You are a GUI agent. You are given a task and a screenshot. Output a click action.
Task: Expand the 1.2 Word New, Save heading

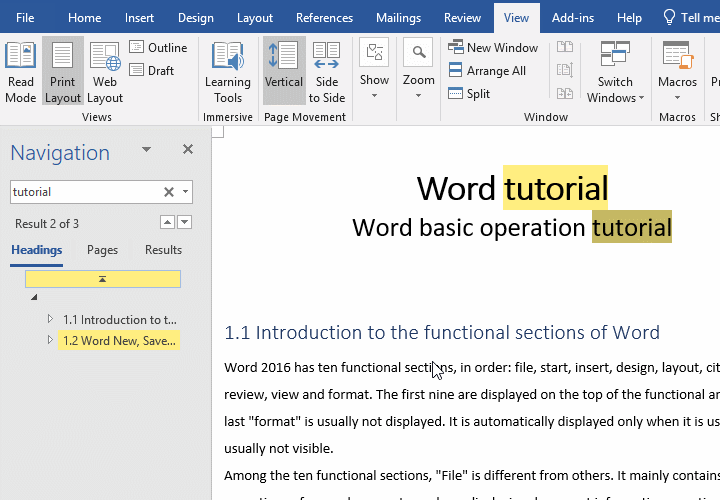(51, 340)
